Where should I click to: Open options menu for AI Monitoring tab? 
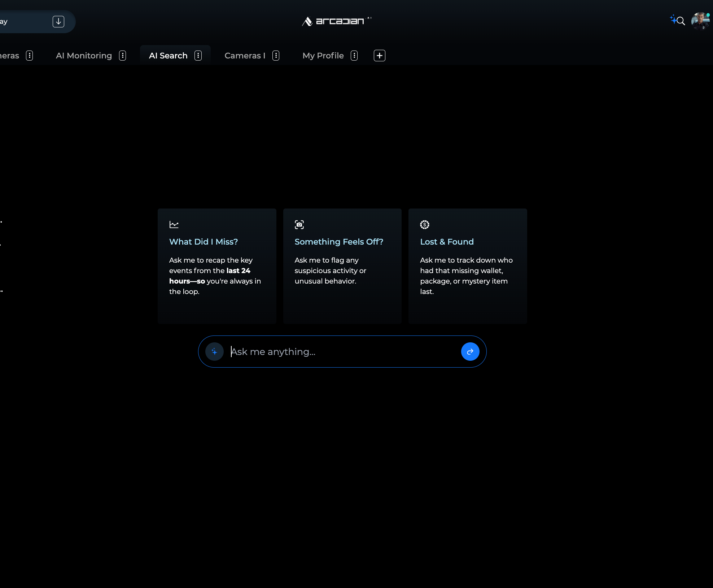tap(123, 56)
